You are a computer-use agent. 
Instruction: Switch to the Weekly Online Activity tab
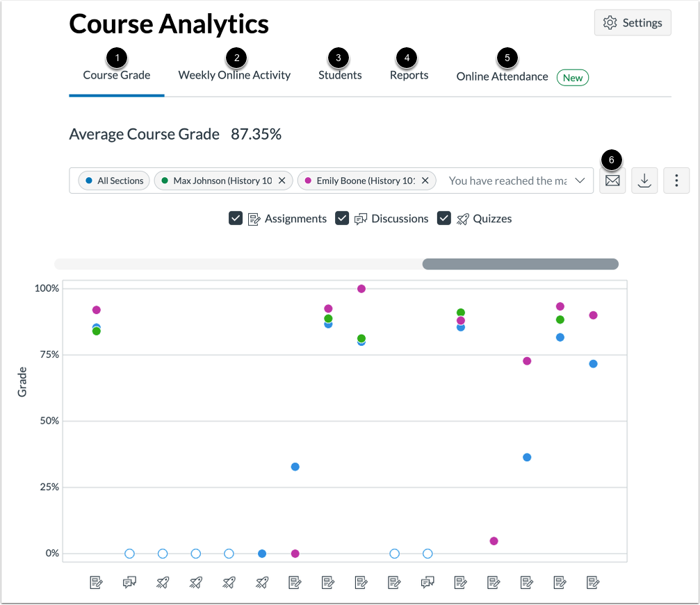click(234, 74)
